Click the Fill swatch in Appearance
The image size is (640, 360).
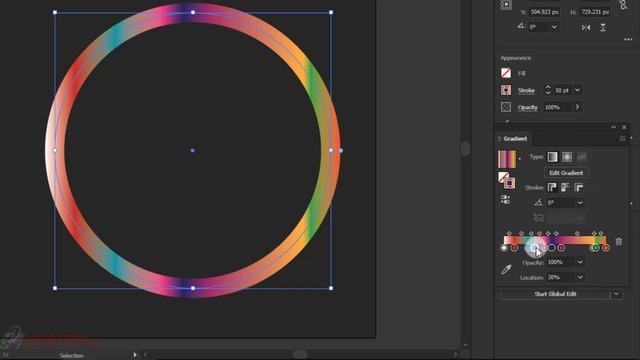coord(506,73)
